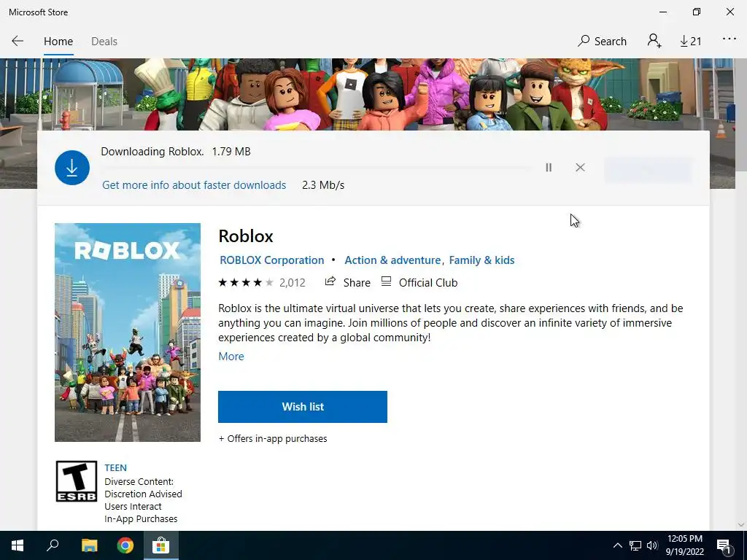Switch to the Home tab
Image resolution: width=747 pixels, height=560 pixels.
(x=58, y=42)
